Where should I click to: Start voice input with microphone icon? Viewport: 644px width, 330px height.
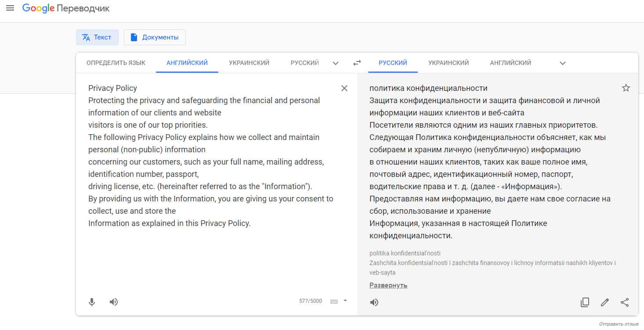[x=92, y=302]
